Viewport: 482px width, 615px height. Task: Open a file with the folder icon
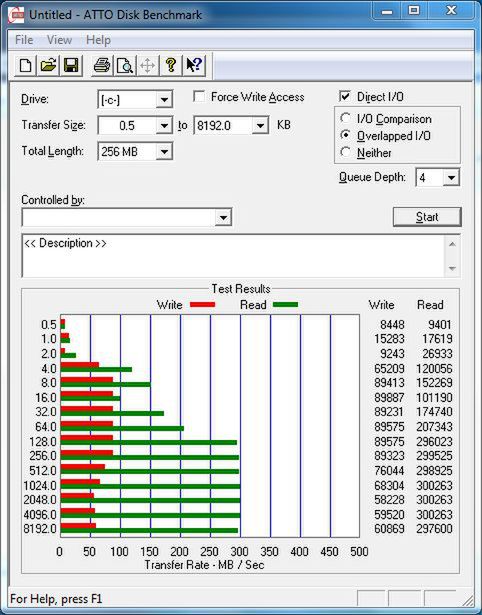[48, 65]
